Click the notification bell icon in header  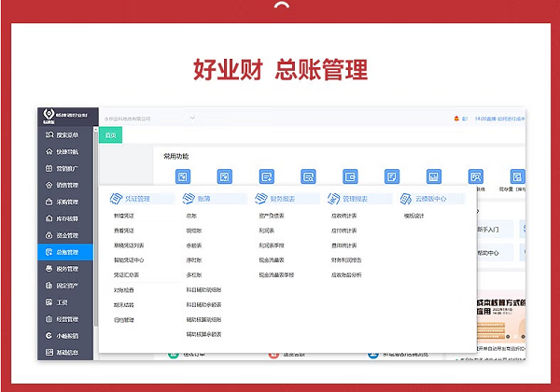tap(456, 119)
